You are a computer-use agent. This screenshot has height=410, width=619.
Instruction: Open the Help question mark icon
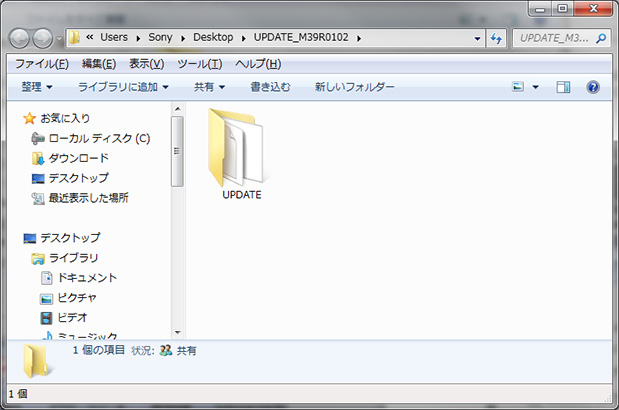pyautogui.click(x=592, y=87)
